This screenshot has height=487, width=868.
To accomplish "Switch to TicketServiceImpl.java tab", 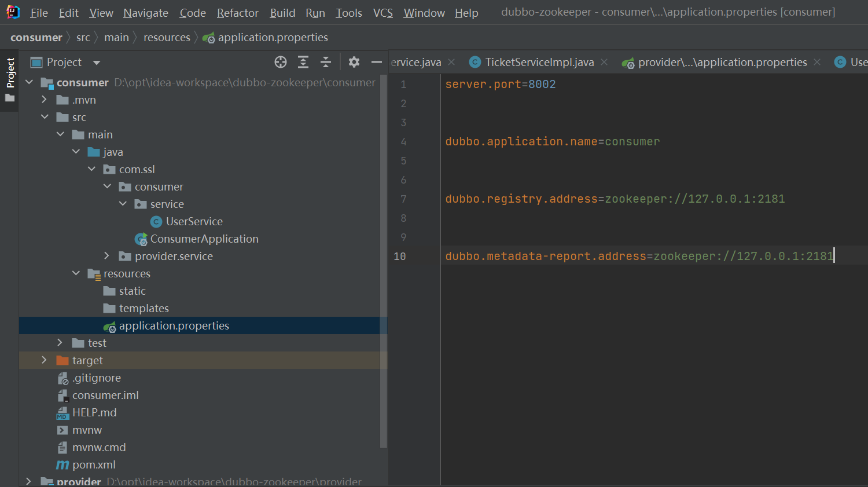I will coord(539,62).
